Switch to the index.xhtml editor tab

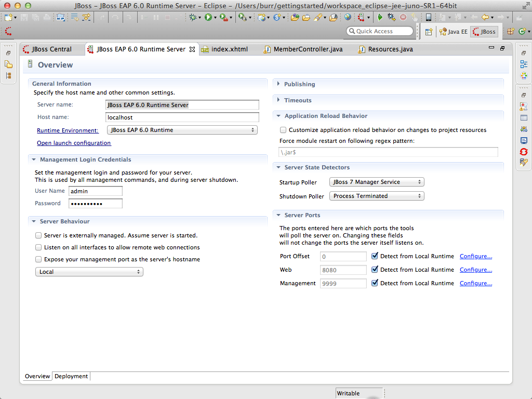pos(224,49)
